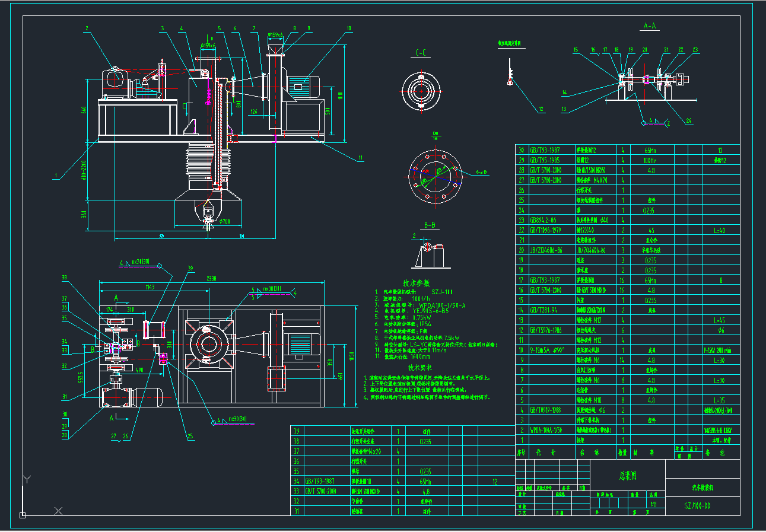Select the "100t/h" capacity value
This screenshot has height=532, width=766.
point(421,298)
